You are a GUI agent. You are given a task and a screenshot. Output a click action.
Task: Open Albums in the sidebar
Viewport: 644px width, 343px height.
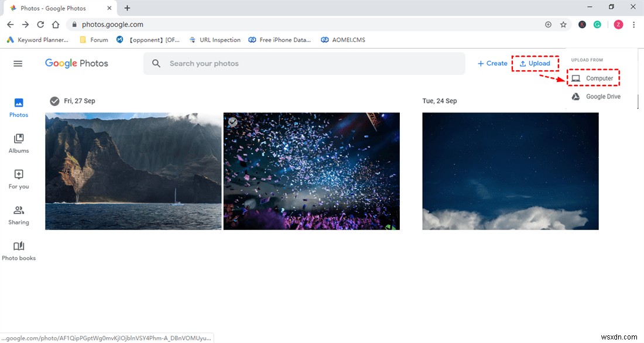click(x=19, y=144)
